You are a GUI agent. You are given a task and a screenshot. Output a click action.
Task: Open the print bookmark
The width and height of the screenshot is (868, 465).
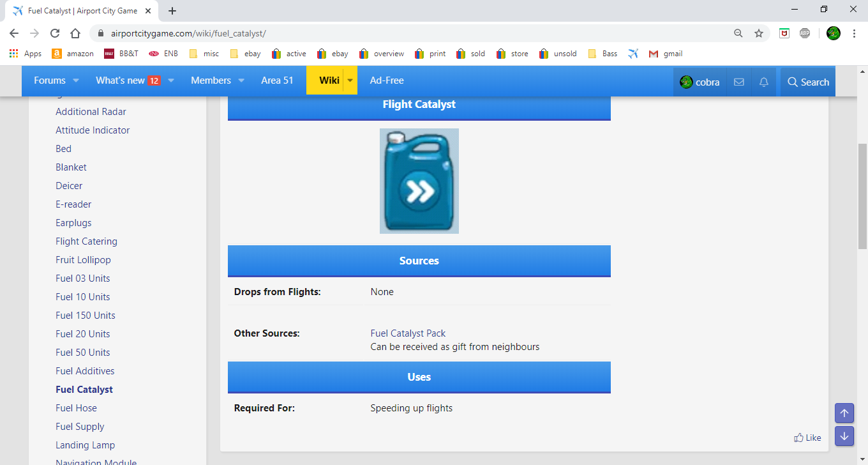click(430, 54)
